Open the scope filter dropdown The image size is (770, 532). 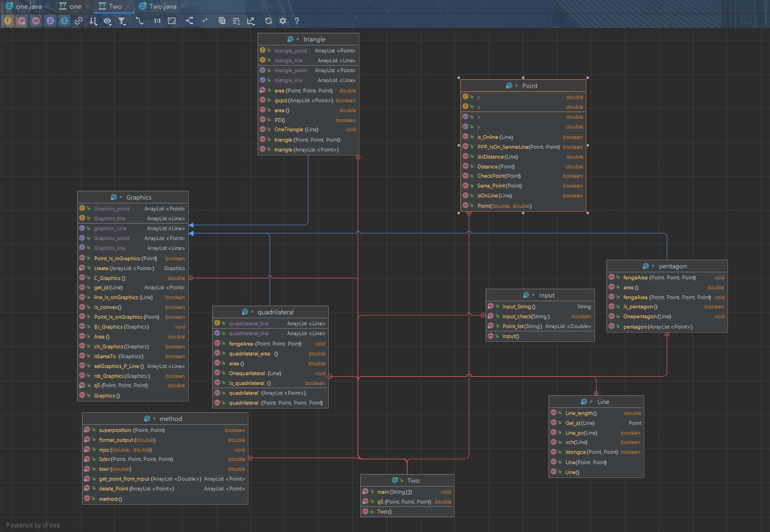122,21
